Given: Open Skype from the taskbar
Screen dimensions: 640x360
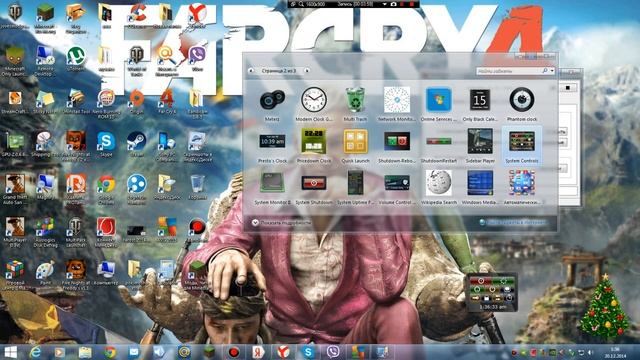Looking at the screenshot, I should pyautogui.click(x=308, y=352).
